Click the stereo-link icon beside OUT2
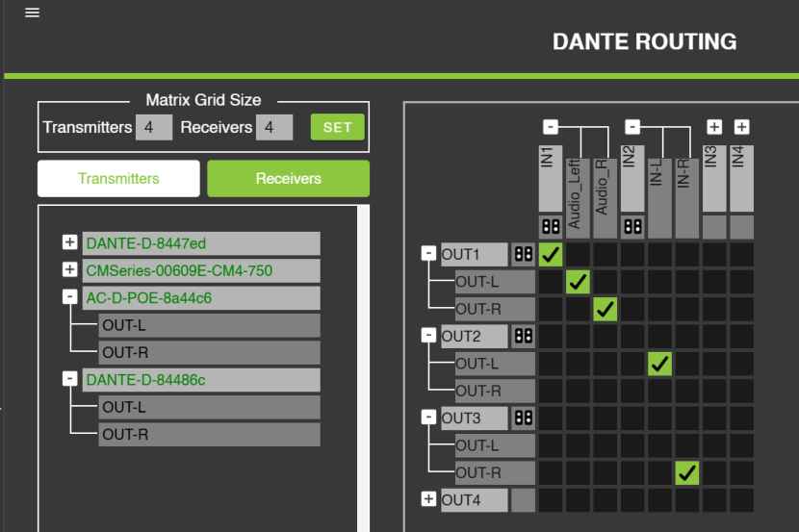This screenshot has height=532, width=799. pos(524,336)
